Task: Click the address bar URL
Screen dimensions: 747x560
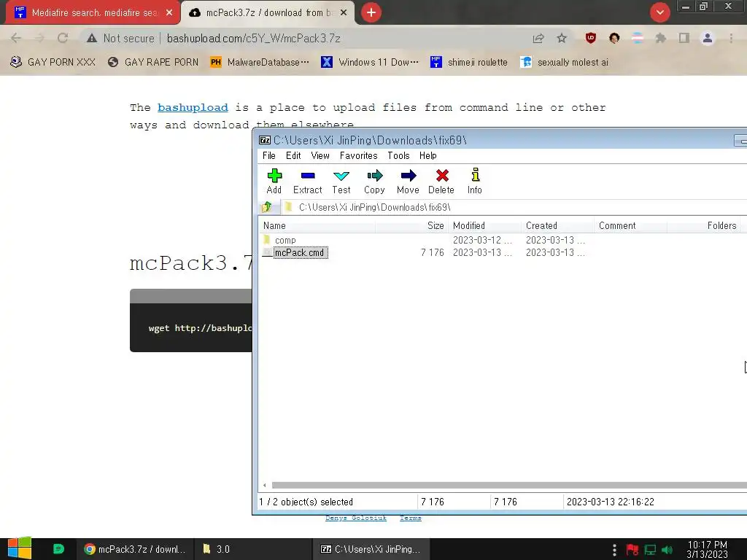Action: pos(253,38)
